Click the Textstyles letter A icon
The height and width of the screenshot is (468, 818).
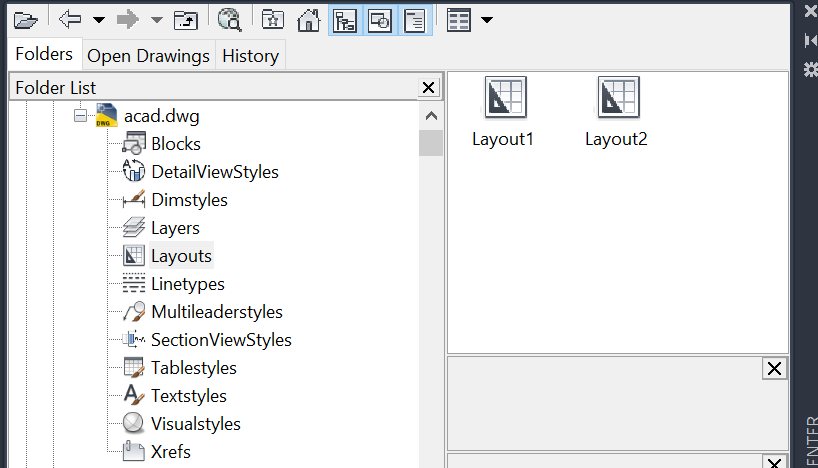coord(134,395)
